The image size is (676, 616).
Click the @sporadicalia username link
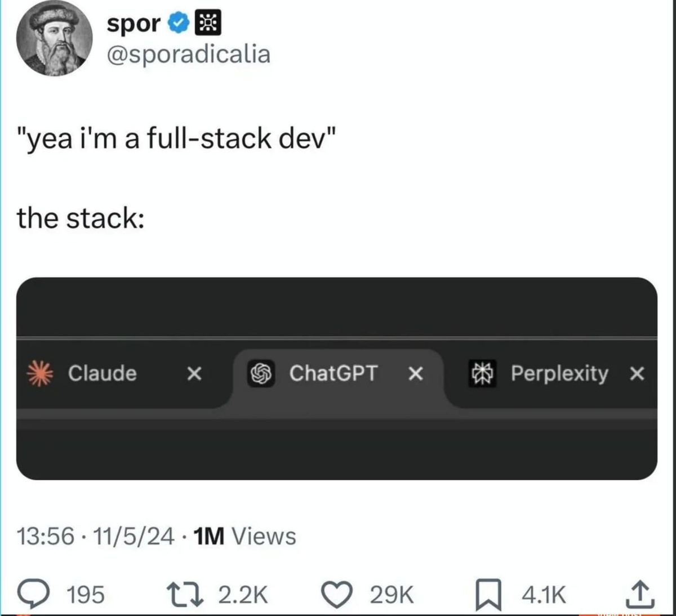click(188, 54)
